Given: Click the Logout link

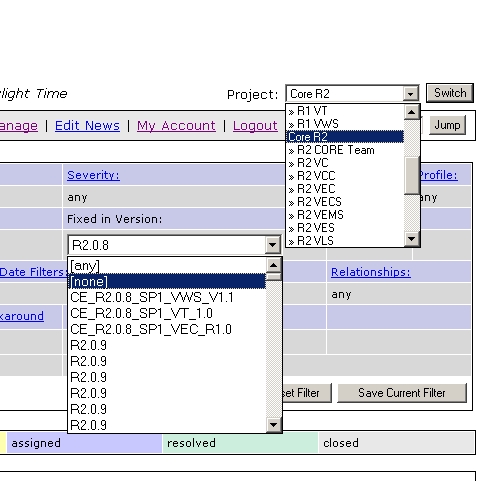Looking at the screenshot, I should (255, 126).
